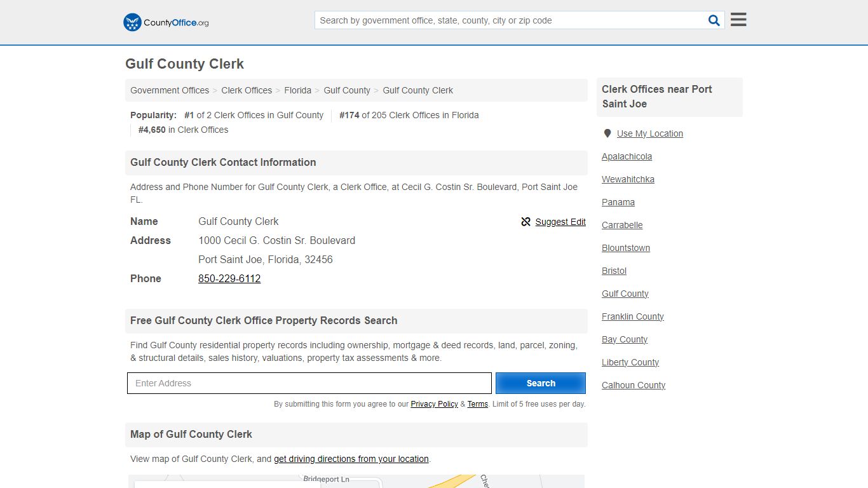Open Gulf County sidebar link
Image resolution: width=868 pixels, height=488 pixels.
tap(625, 294)
